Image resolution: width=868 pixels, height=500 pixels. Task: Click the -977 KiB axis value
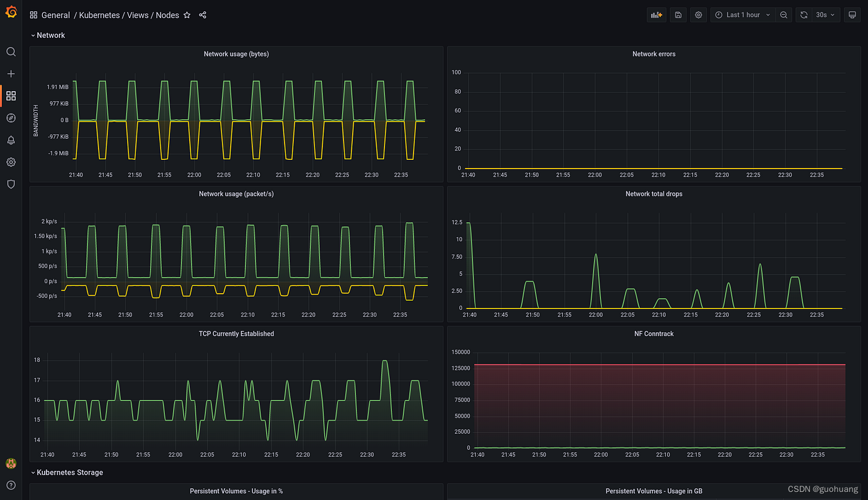[x=58, y=136]
